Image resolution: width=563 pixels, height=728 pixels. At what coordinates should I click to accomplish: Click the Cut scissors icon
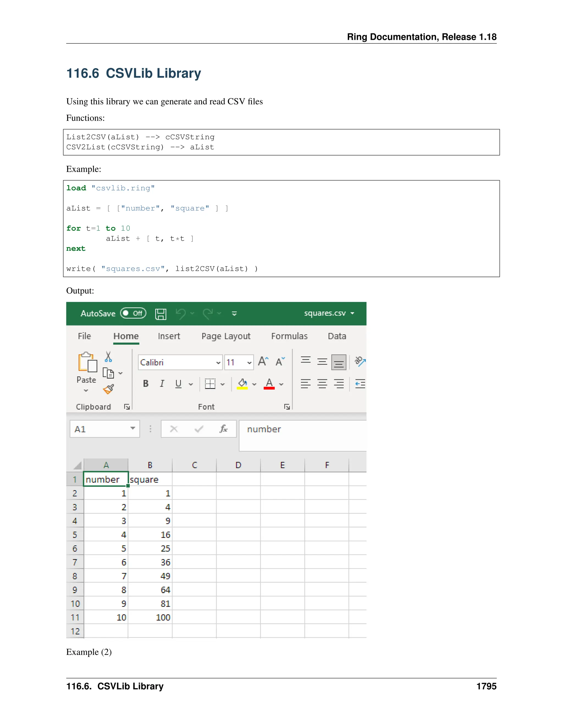(108, 357)
